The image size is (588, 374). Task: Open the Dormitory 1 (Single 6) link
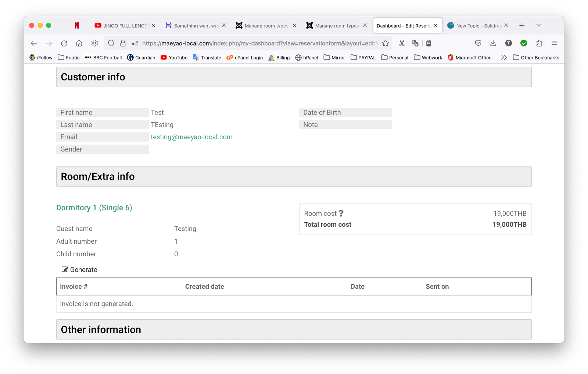[x=94, y=208]
